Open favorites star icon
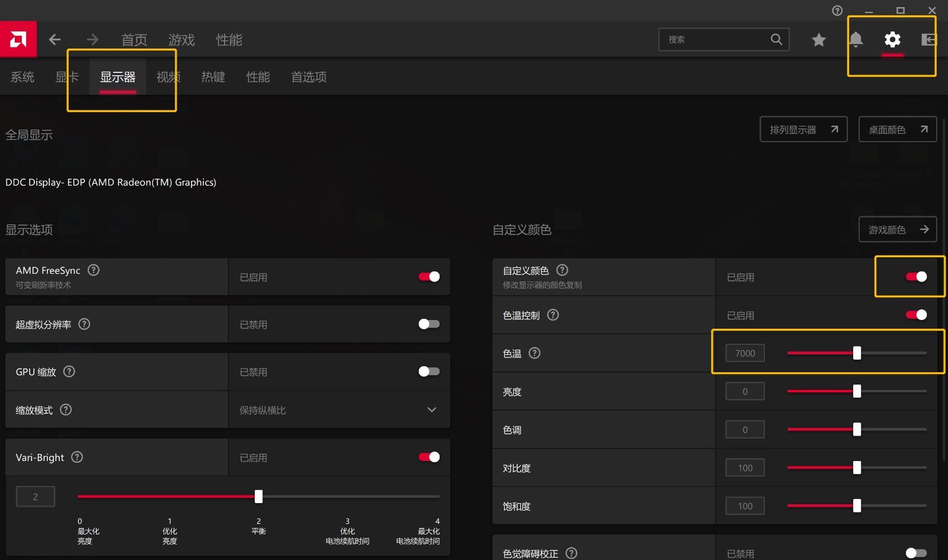Image resolution: width=948 pixels, height=560 pixels. click(819, 40)
